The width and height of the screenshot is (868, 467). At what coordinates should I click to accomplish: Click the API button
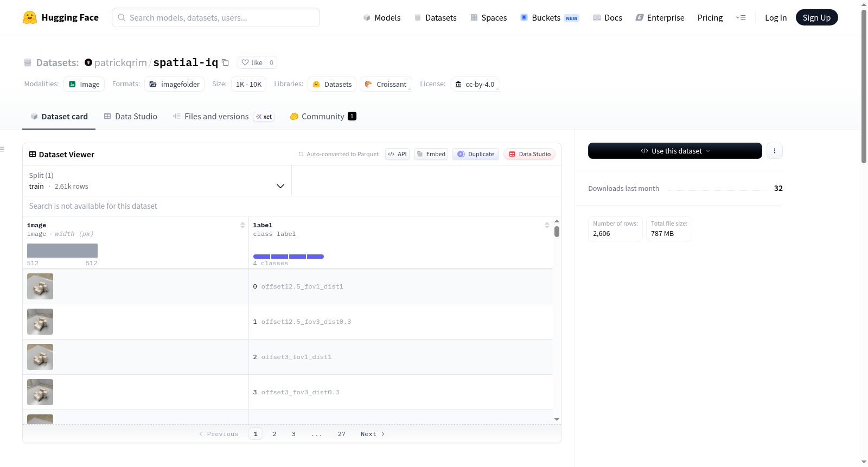[397, 154]
